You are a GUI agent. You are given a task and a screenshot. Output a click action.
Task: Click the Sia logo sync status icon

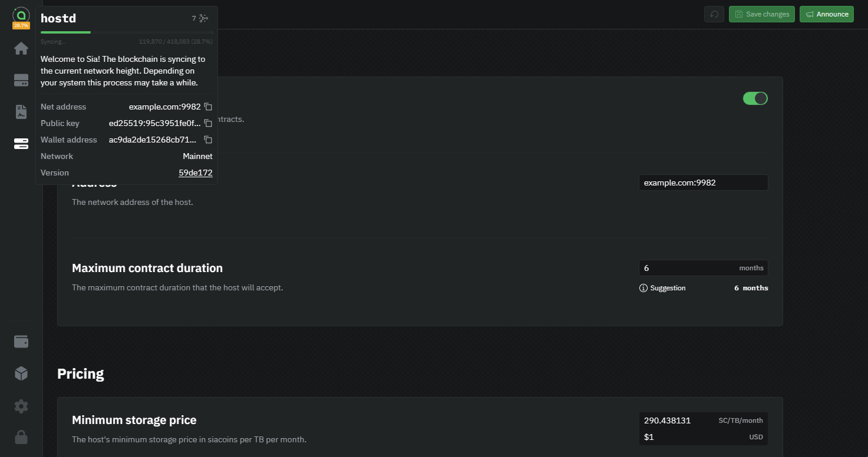pyautogui.click(x=21, y=15)
